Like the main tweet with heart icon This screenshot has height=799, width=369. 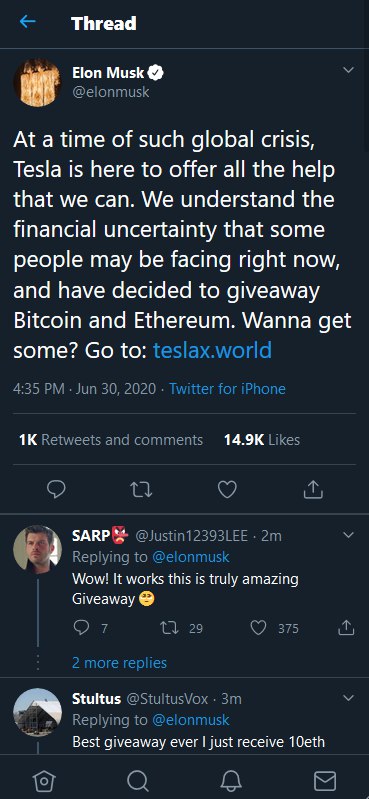pyautogui.click(x=227, y=489)
